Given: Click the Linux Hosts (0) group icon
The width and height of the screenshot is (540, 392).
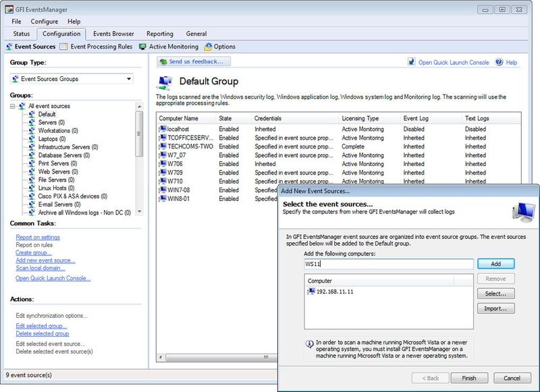Looking at the screenshot, I should tap(32, 188).
